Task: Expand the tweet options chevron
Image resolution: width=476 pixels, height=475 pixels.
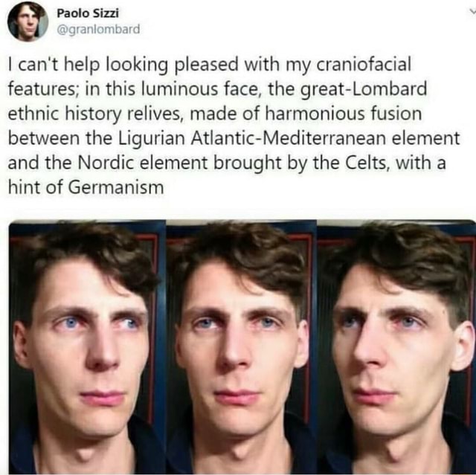Action: tap(472, 12)
